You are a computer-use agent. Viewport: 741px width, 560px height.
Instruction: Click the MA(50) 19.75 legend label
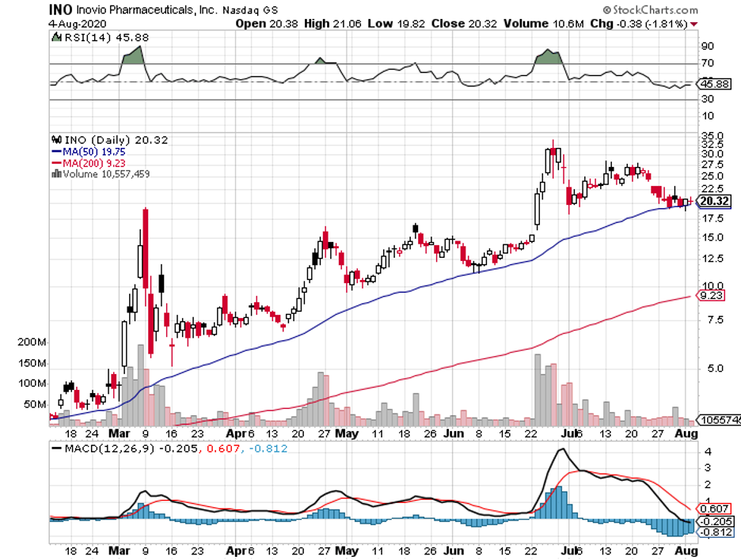94,152
